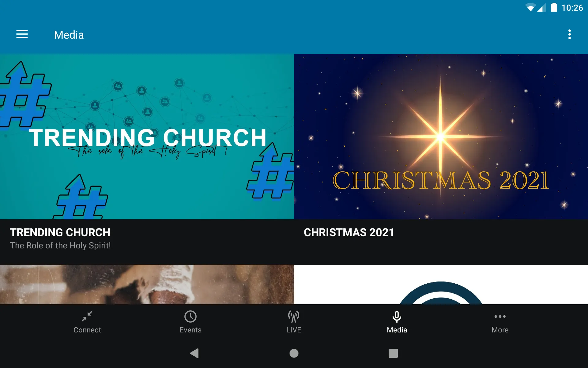
Task: Select the Trending Church tab label
Action: pos(59,232)
